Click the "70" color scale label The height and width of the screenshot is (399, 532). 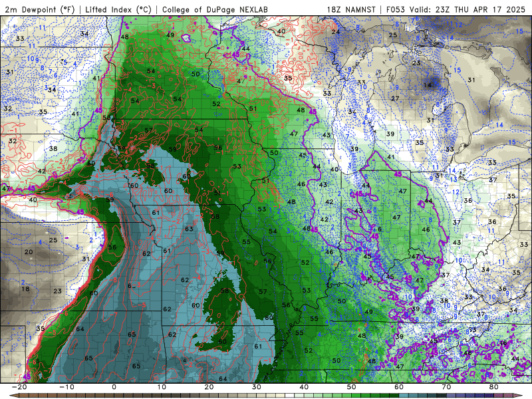446,387
